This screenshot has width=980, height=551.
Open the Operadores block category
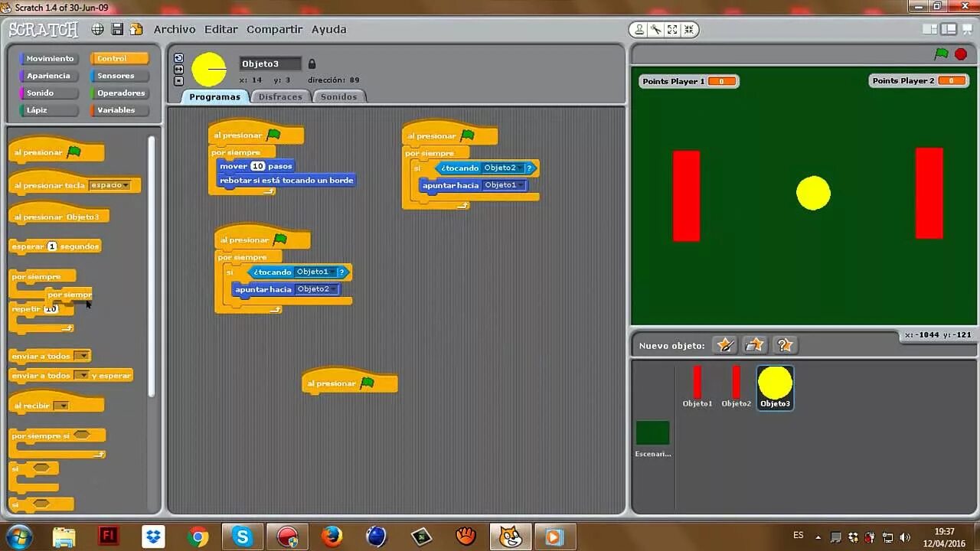click(120, 93)
